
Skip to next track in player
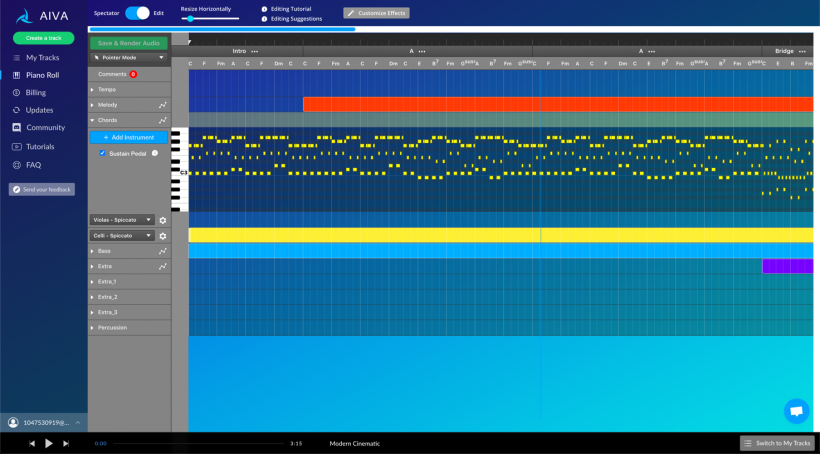tap(66, 444)
